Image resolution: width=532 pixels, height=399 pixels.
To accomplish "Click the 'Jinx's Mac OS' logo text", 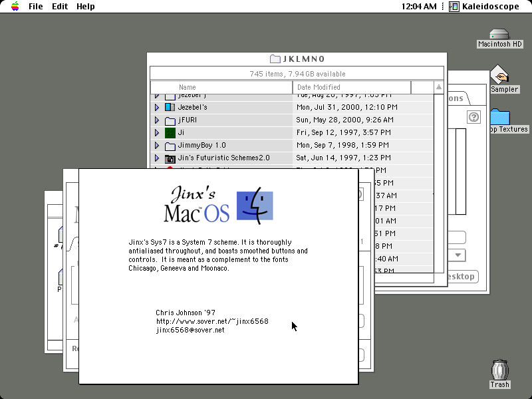I will click(x=197, y=205).
